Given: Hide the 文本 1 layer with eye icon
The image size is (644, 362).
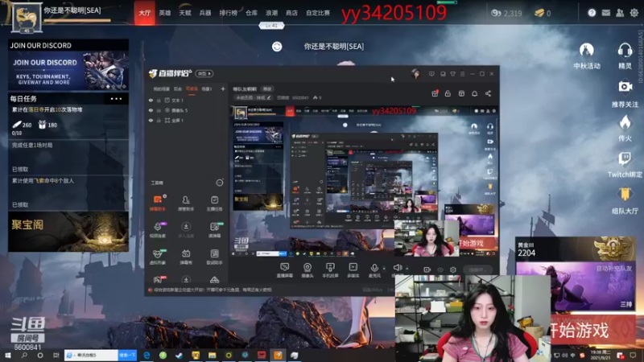Looking at the screenshot, I should 151,100.
